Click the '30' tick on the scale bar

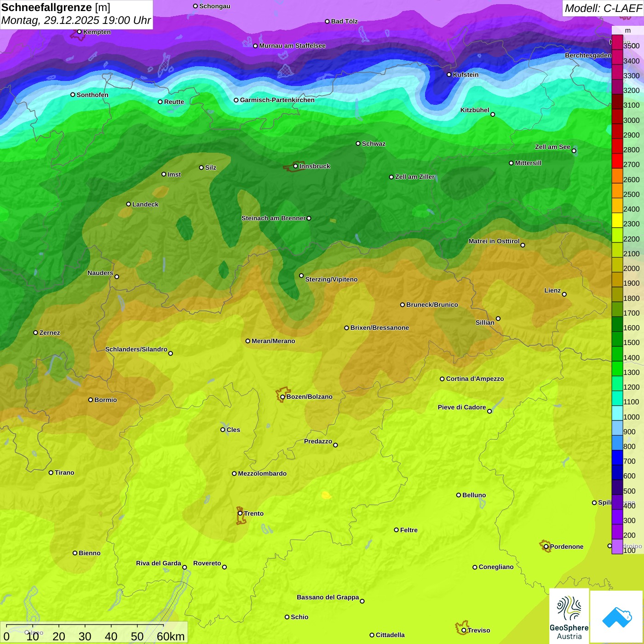[85, 636]
